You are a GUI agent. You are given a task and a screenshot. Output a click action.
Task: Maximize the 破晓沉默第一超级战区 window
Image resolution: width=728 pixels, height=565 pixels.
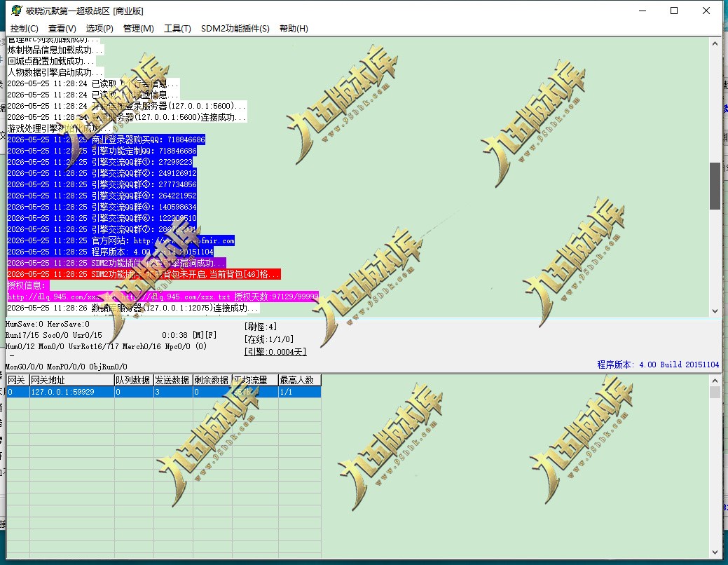click(x=674, y=11)
